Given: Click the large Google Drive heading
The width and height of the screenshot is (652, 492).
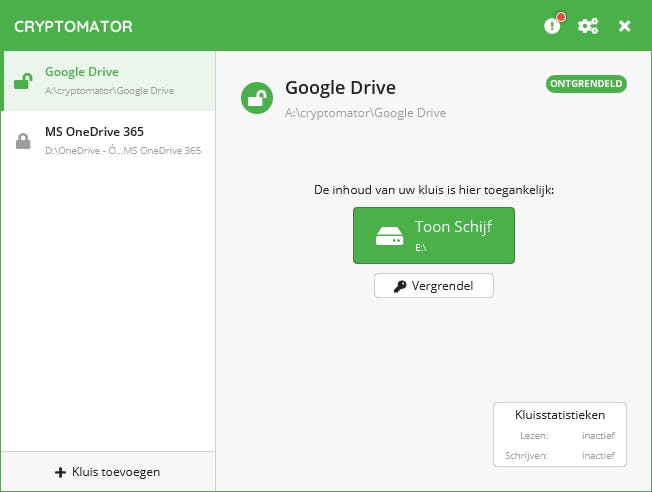Looking at the screenshot, I should point(341,88).
